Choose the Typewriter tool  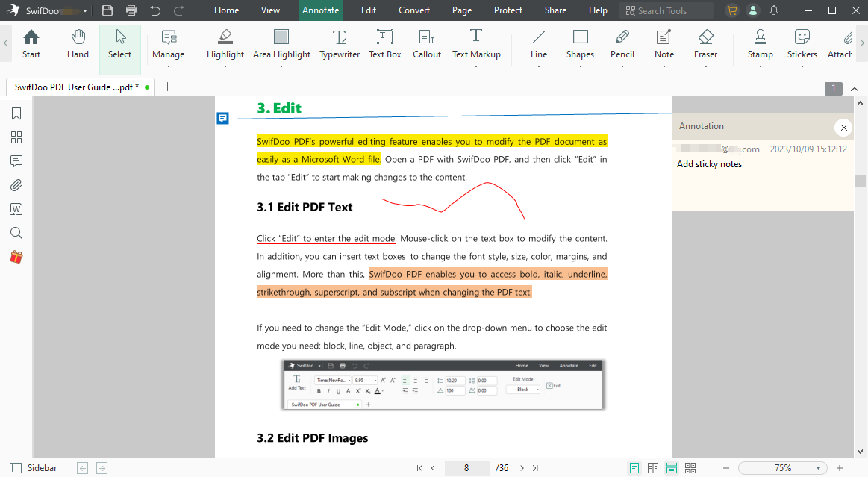340,44
